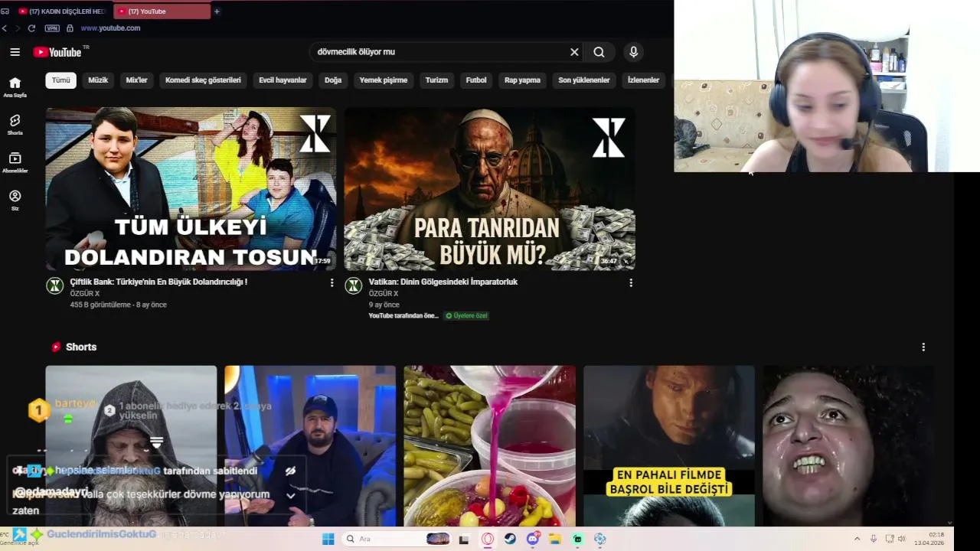Click the YouTube logo
The width and height of the screenshot is (980, 551).
click(57, 52)
